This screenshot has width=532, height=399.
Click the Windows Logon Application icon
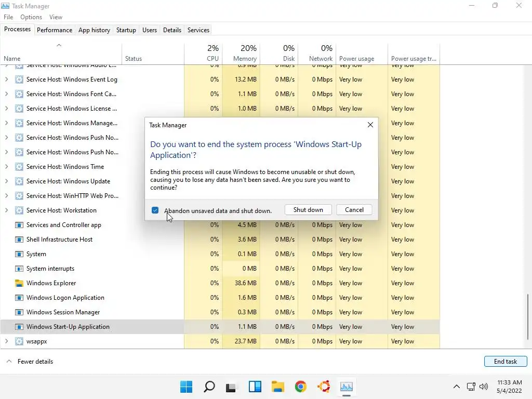19,298
